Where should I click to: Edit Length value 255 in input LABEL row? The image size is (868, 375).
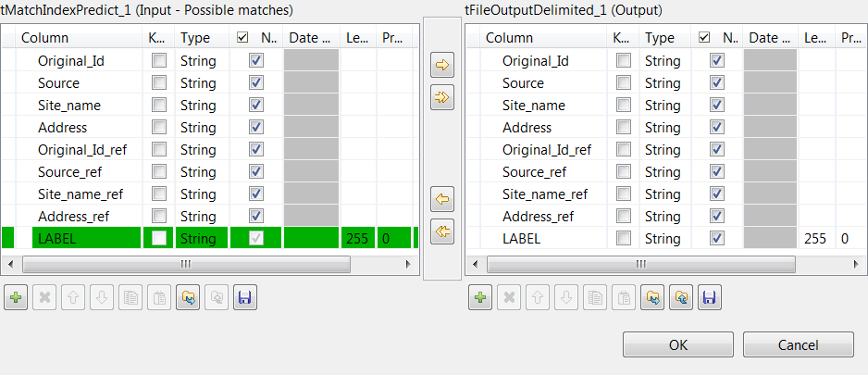(x=357, y=239)
